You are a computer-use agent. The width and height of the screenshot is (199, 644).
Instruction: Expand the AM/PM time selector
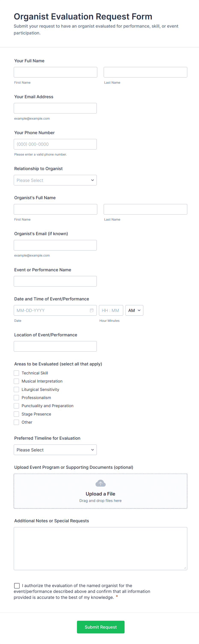click(x=134, y=310)
